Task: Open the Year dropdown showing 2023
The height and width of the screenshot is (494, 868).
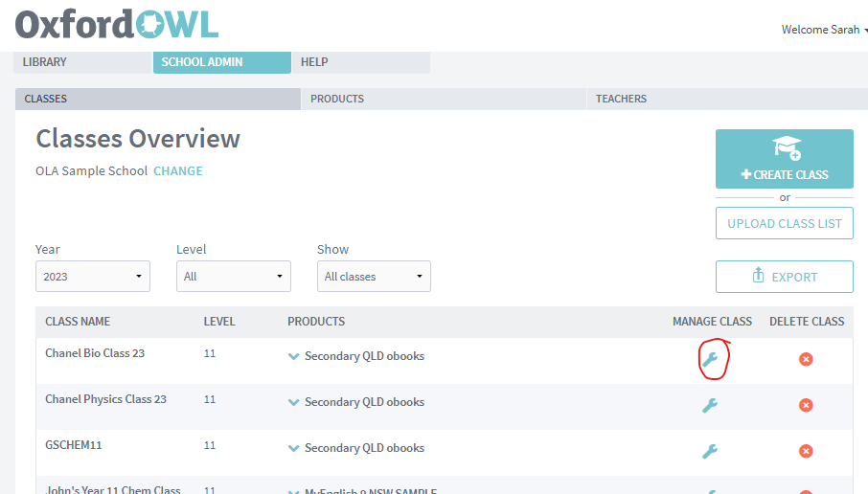Action: click(92, 276)
